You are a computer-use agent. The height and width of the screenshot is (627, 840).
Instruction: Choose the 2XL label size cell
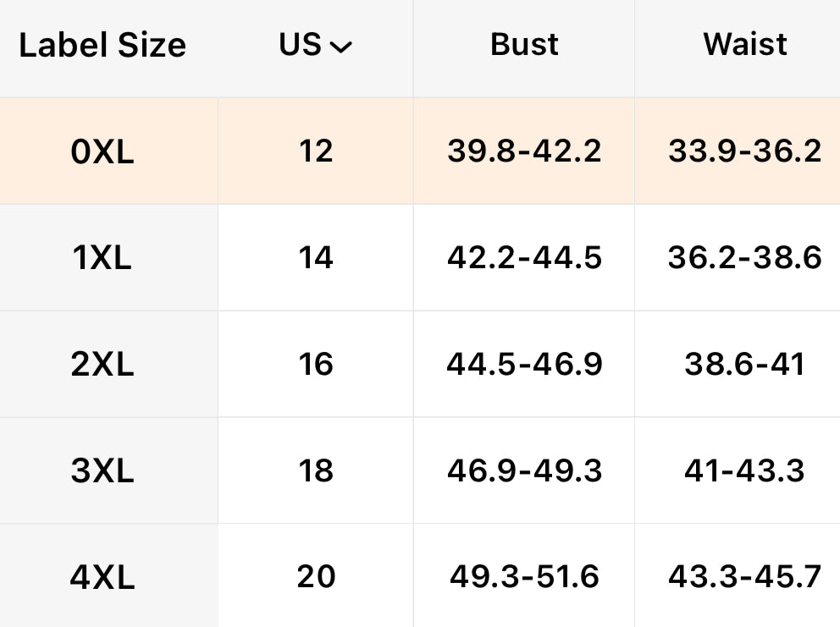tap(102, 365)
